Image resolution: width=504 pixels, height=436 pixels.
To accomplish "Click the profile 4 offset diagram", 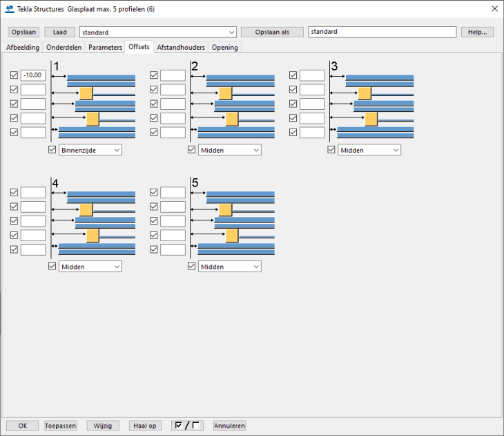I will (94, 218).
